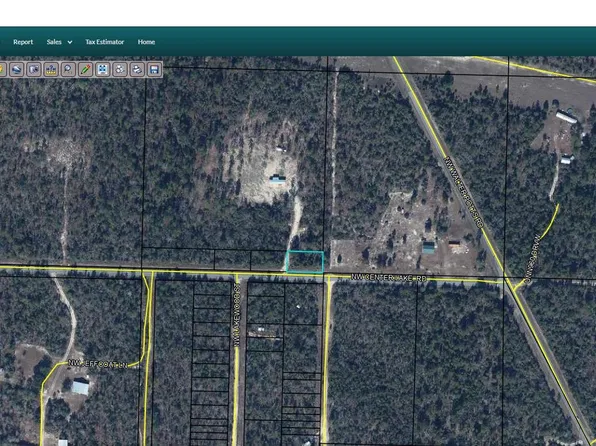Click the NW CENTER LAKE RD label

[388, 278]
